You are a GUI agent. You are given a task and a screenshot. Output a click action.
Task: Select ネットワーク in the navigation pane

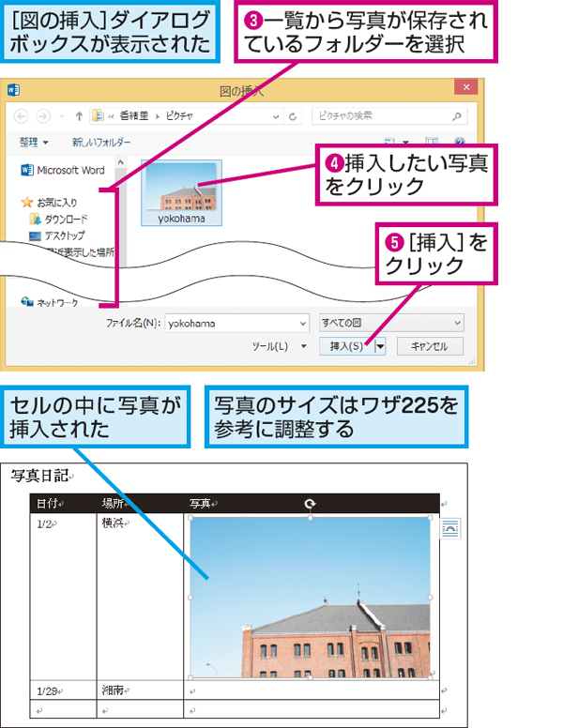click(x=50, y=302)
